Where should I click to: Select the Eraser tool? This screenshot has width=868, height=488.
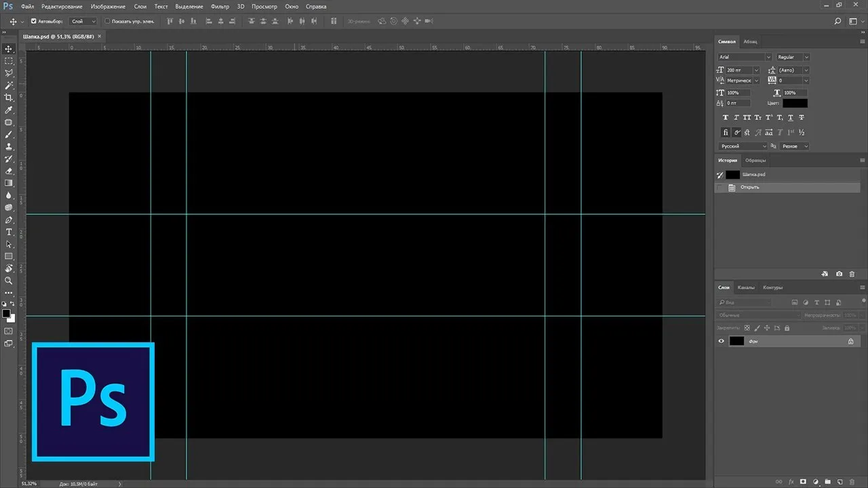click(9, 171)
